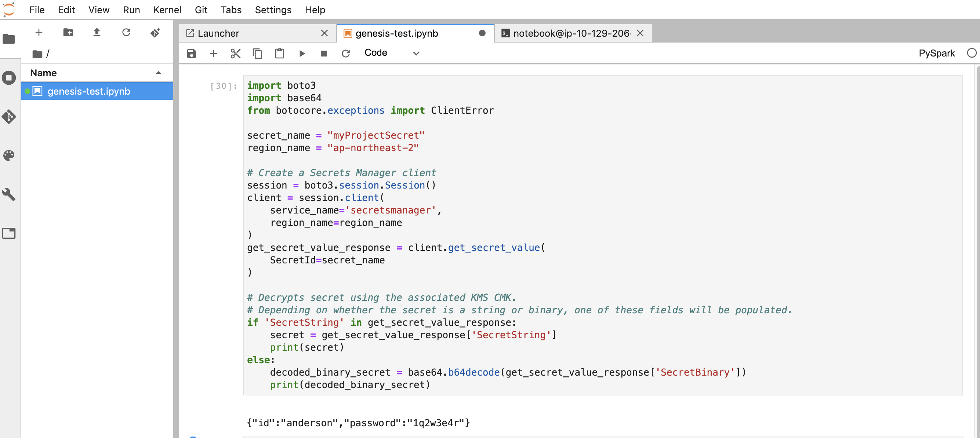Run the selected cell
Viewport: 980px width, 438px height.
pyautogui.click(x=302, y=53)
